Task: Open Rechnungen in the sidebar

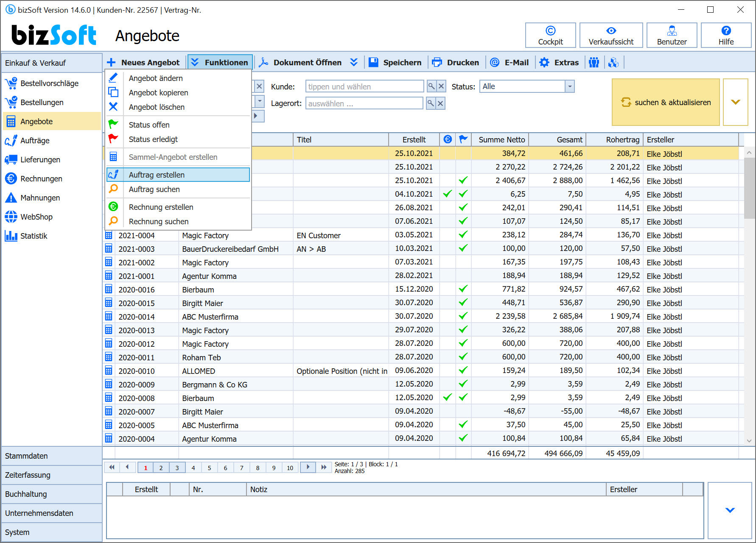Action: click(51, 178)
